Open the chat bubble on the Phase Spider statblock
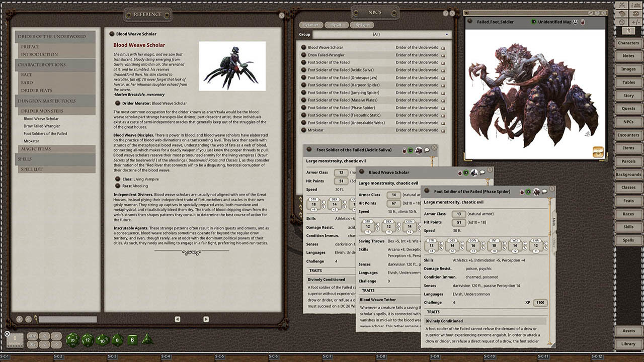The height and width of the screenshot is (362, 644). pyautogui.click(x=543, y=192)
